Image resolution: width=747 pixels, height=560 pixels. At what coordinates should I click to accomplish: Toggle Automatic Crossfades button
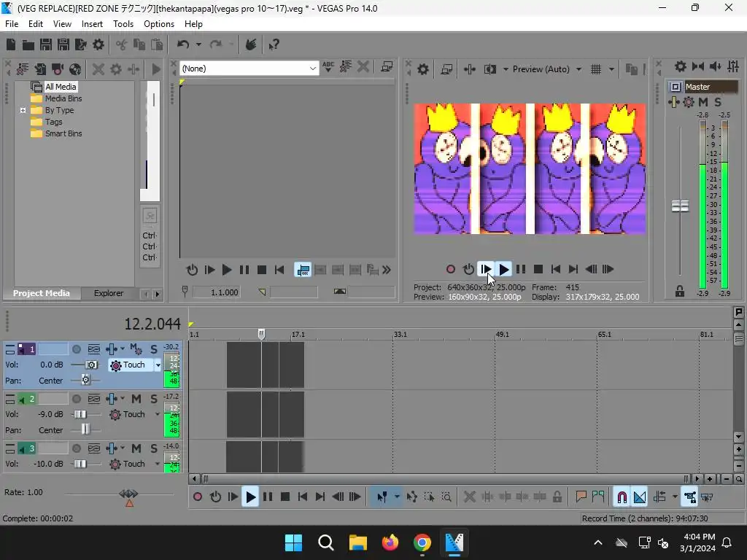(640, 497)
